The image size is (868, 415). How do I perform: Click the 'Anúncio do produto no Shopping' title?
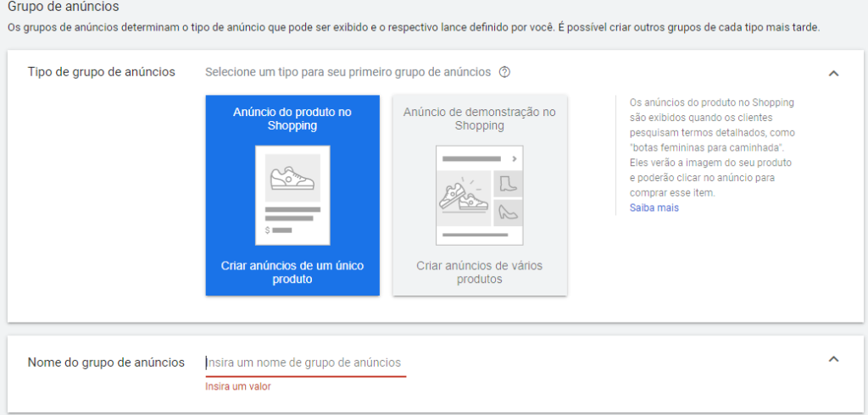(x=292, y=119)
